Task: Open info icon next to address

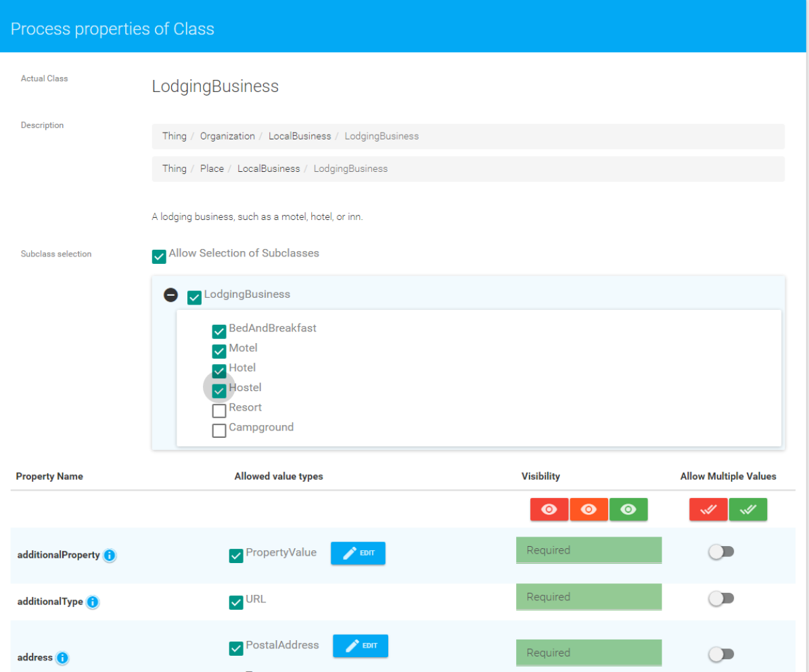Action: tap(62, 657)
